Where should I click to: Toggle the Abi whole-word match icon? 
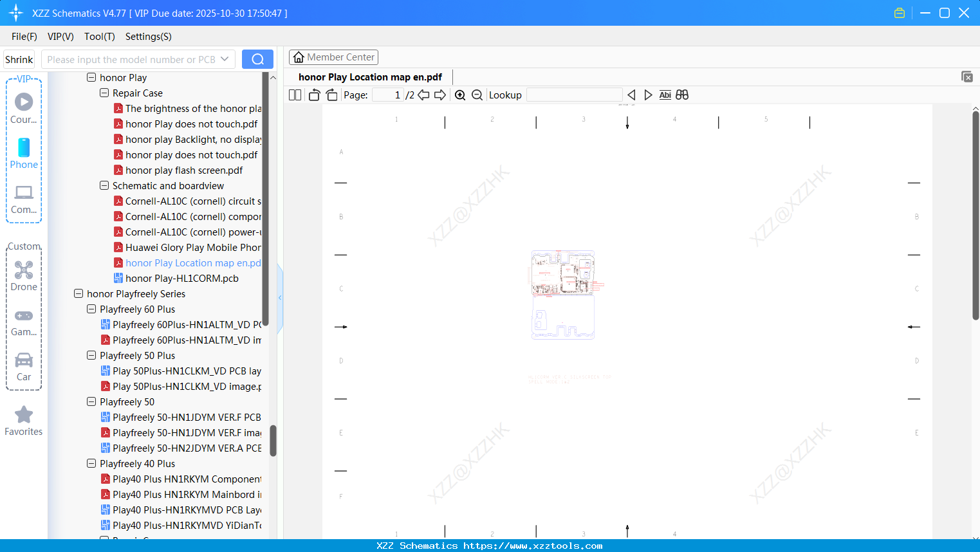[x=665, y=95]
